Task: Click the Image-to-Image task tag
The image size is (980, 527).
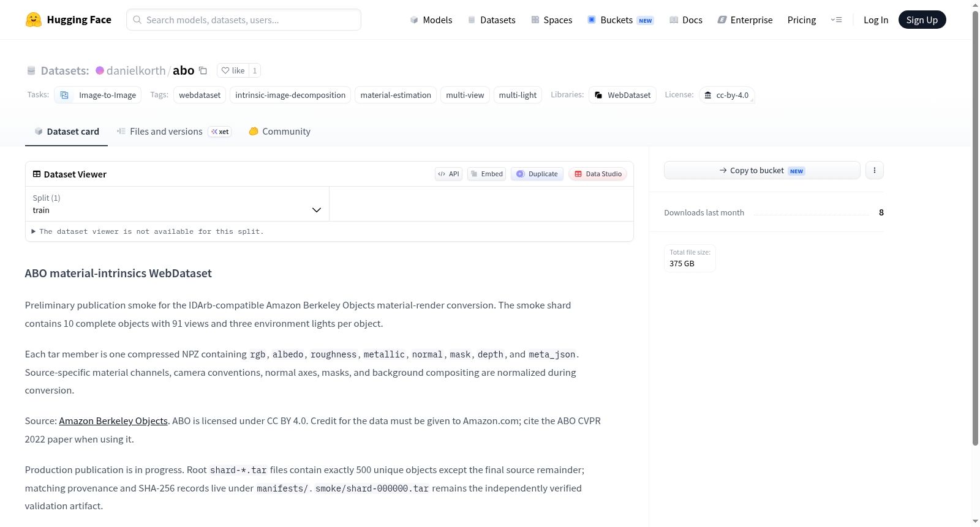Action: [x=98, y=95]
